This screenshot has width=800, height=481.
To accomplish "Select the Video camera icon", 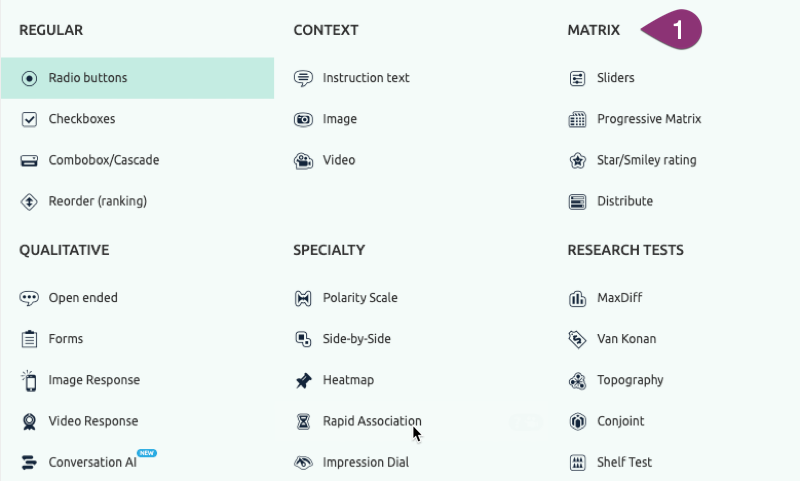I will tap(303, 160).
